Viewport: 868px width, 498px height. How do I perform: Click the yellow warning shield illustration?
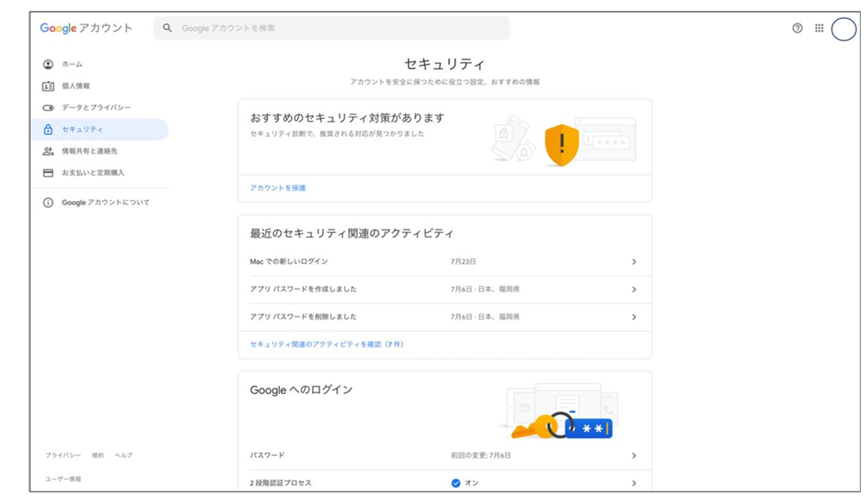tap(562, 145)
